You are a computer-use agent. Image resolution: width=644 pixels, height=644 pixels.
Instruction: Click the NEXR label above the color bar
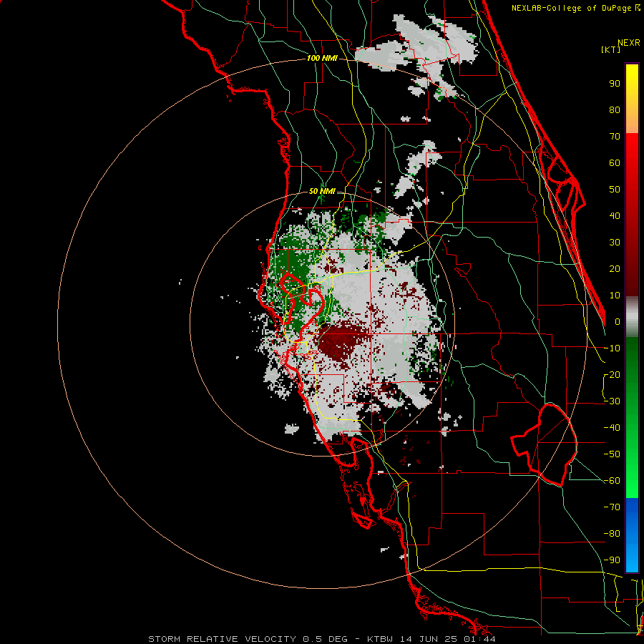pos(629,43)
